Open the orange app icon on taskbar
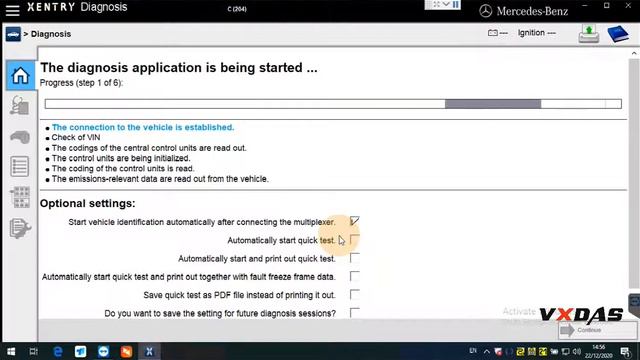Image resolution: width=640 pixels, height=360 pixels. tap(126, 351)
